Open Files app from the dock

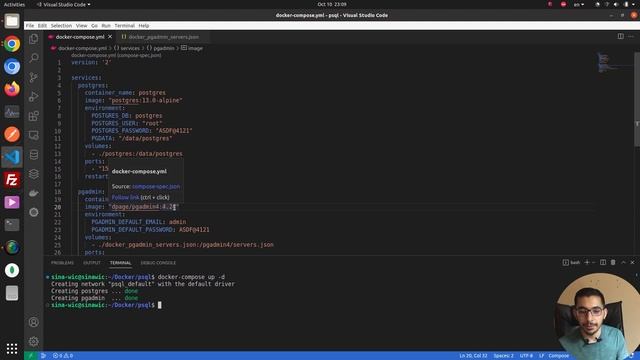tap(12, 21)
